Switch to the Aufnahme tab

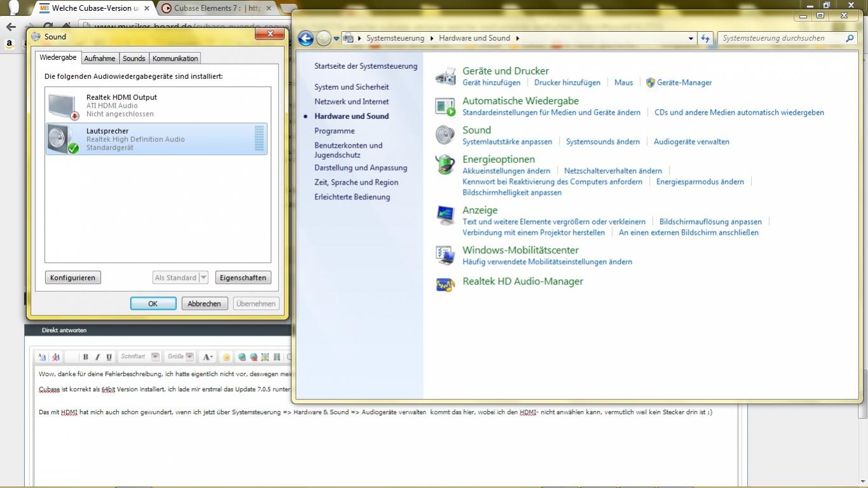pos(100,59)
